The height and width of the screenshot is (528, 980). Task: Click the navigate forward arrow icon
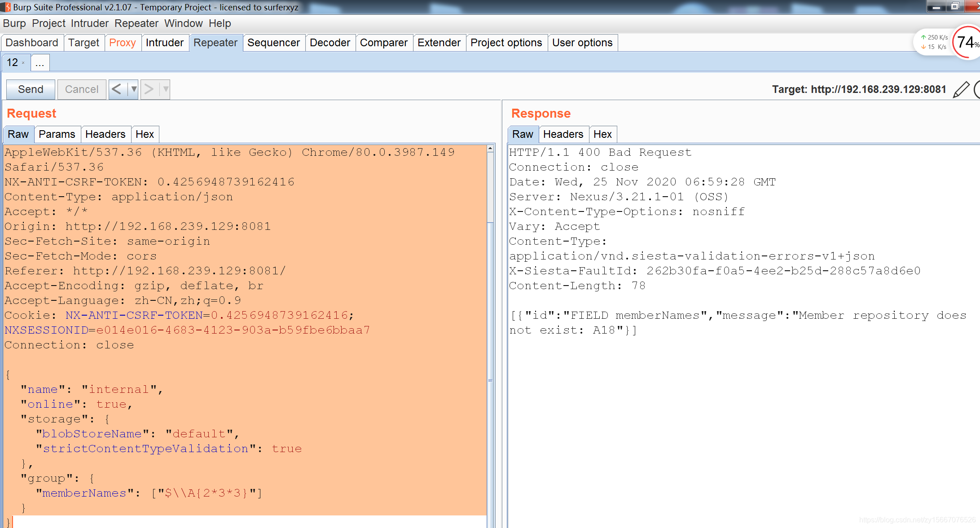[148, 89]
